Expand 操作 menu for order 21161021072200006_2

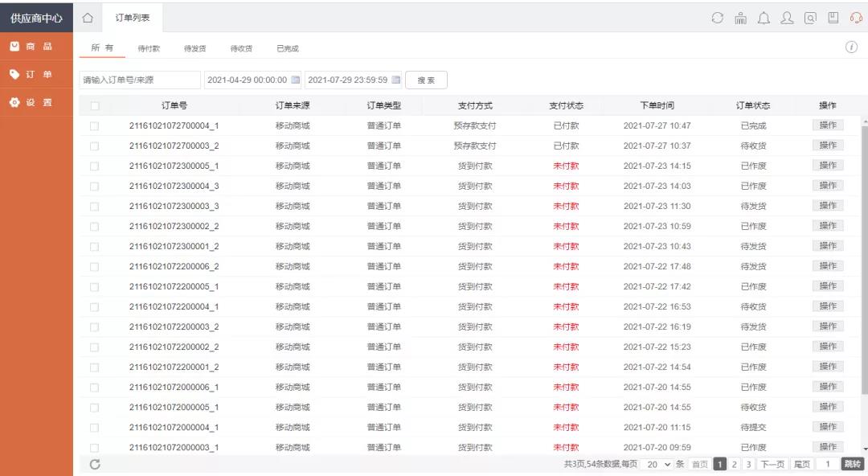pyautogui.click(x=827, y=266)
